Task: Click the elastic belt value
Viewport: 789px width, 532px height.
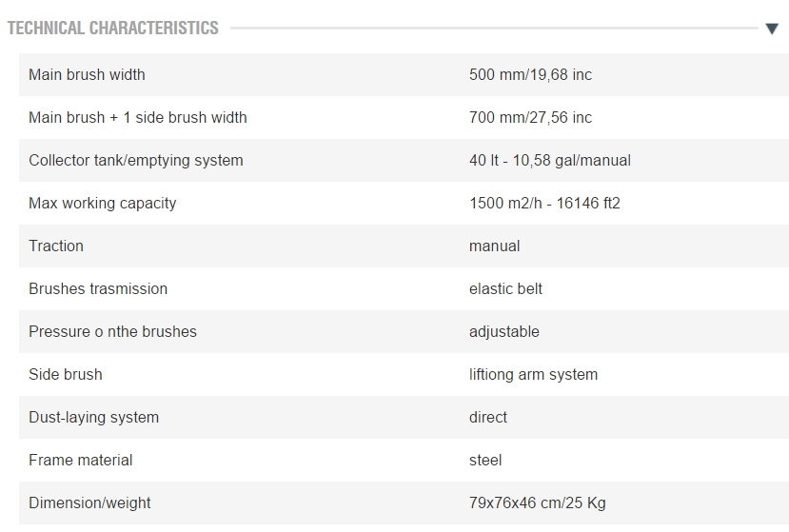Action: point(505,289)
